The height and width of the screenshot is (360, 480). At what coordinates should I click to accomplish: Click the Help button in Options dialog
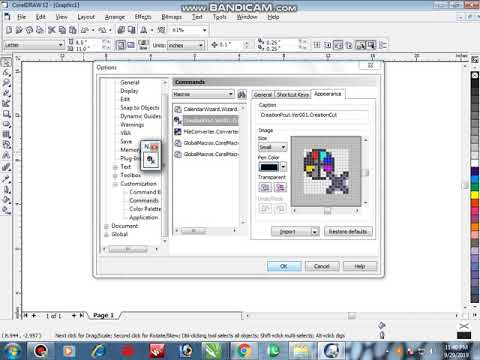pos(360,266)
